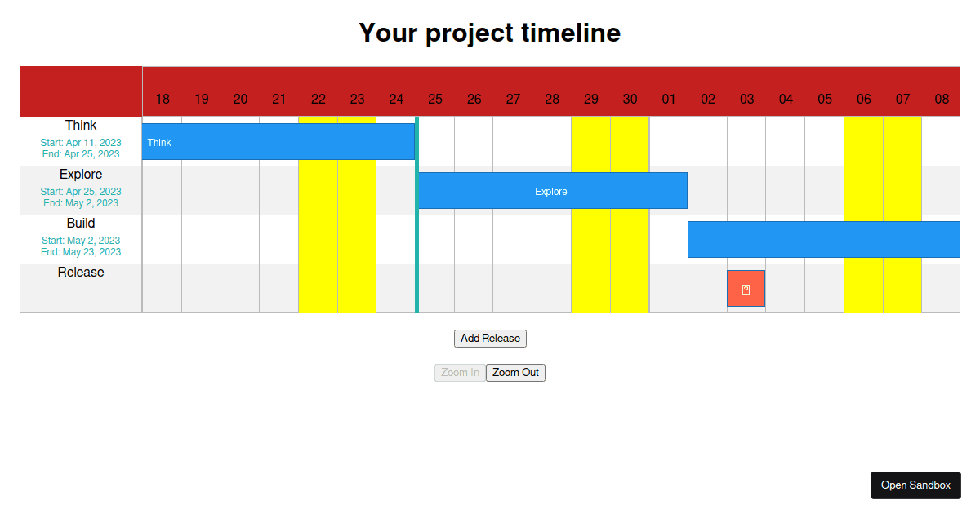Select the Release row label
The image size is (980, 514).
80,272
